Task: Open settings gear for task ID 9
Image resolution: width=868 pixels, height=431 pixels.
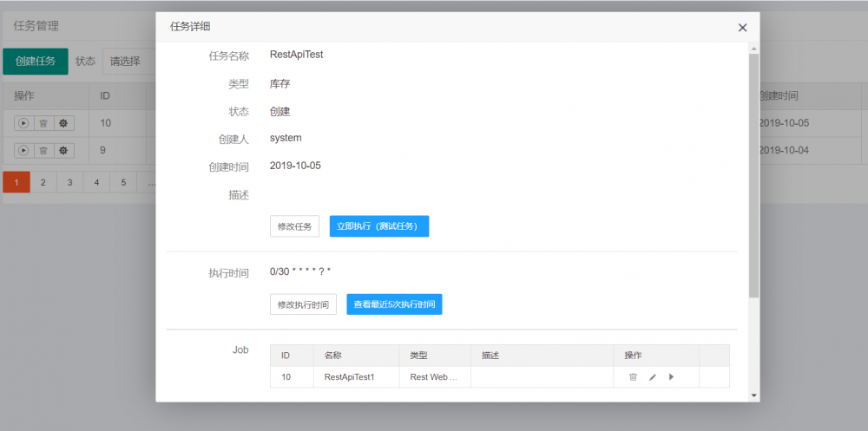Action: (63, 150)
